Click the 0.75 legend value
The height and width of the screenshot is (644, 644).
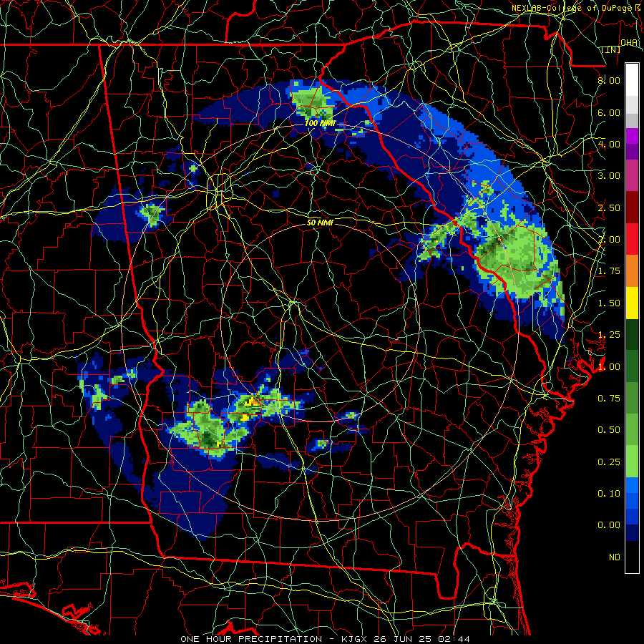click(x=609, y=399)
